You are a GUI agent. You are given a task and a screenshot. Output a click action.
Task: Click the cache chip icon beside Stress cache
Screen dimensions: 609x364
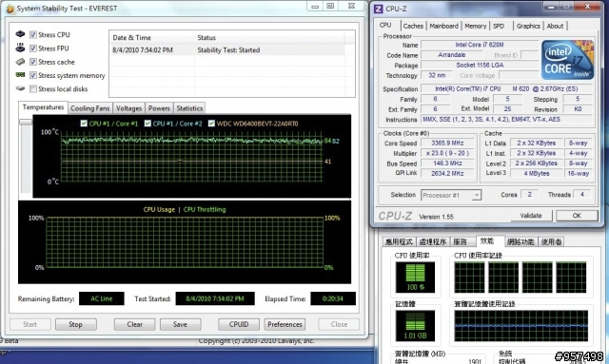(x=20, y=62)
